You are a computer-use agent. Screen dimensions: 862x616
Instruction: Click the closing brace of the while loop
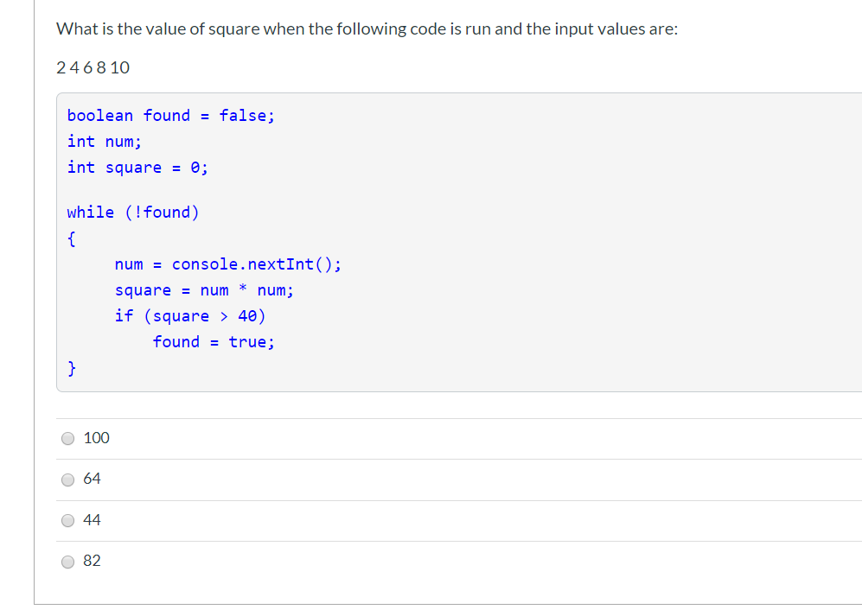tap(72, 368)
